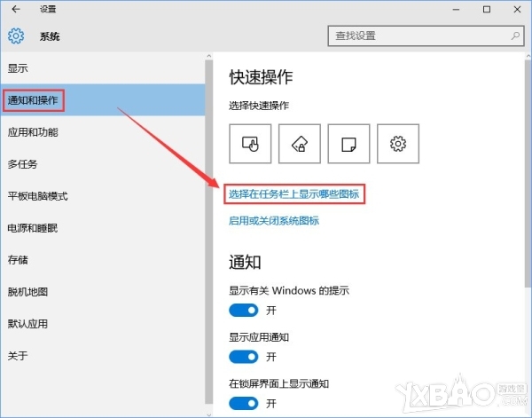This screenshot has height=418, width=532.
Task: Click the 选择快速操作 label
Action: point(259,106)
